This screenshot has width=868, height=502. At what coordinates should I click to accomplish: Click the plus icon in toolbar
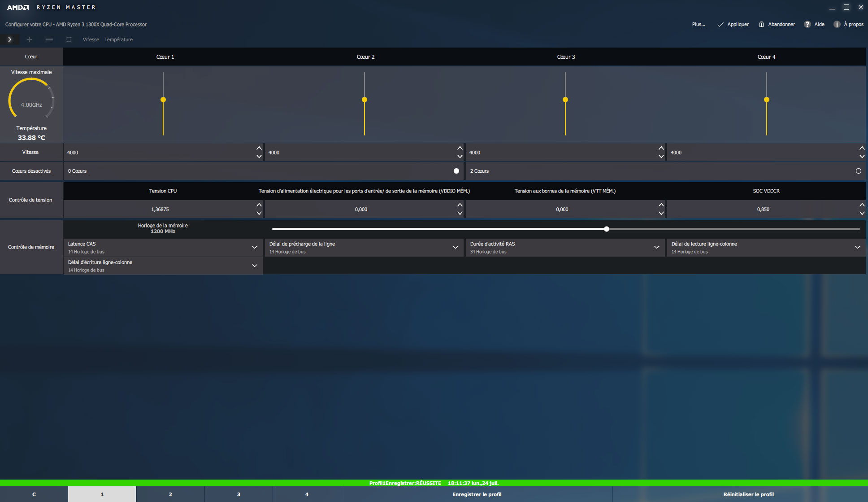coord(30,39)
